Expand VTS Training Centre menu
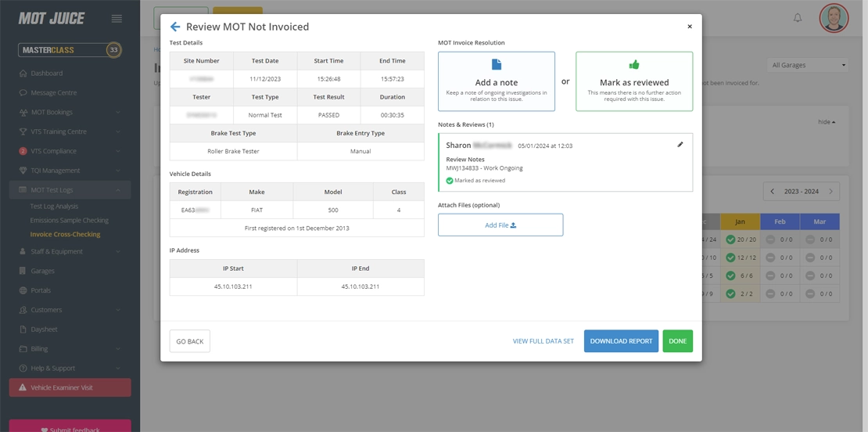Screen dimensions: 868x432 [x=70, y=131]
